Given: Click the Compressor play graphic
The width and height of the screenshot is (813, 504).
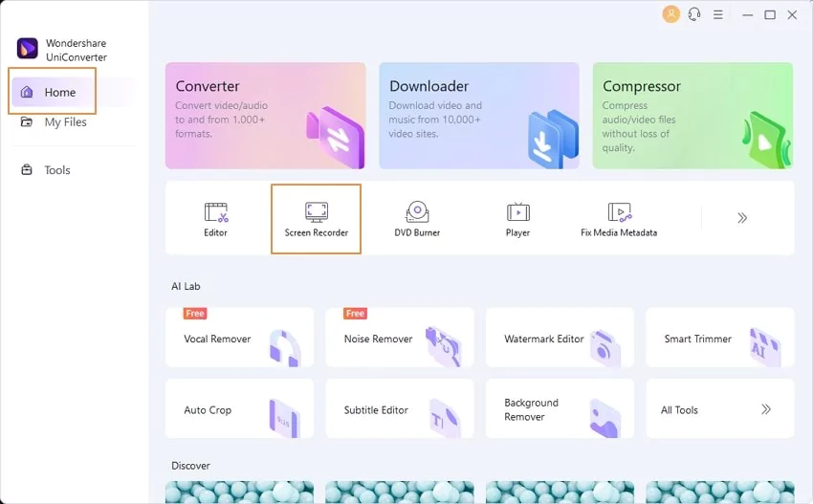Looking at the screenshot, I should (x=766, y=140).
